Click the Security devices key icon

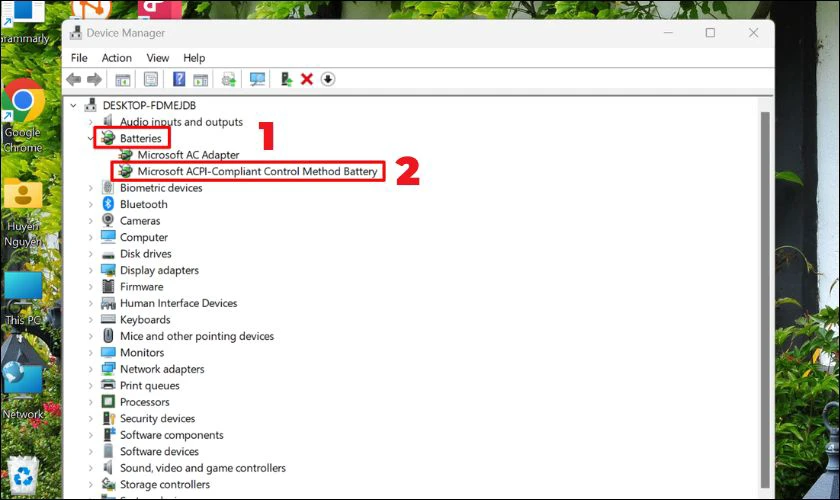click(108, 419)
